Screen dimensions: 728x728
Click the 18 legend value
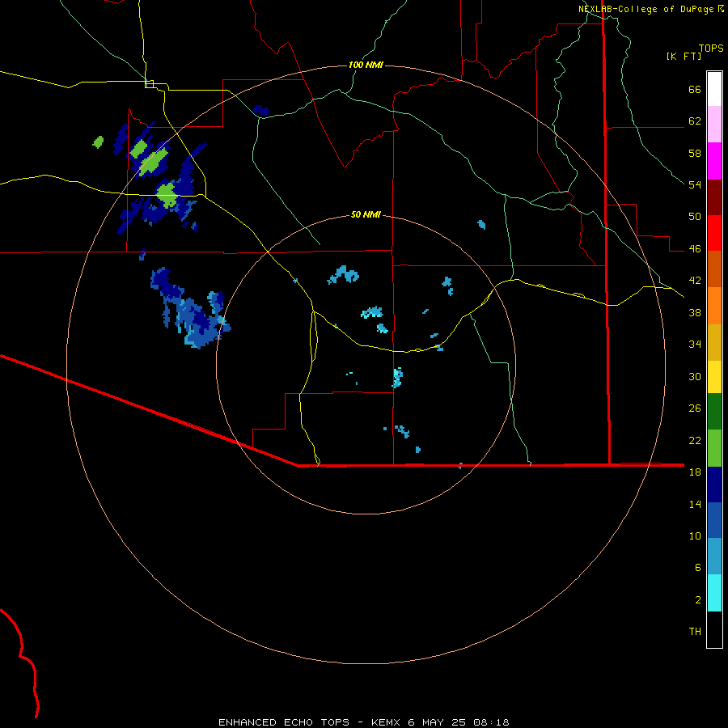pyautogui.click(x=695, y=472)
